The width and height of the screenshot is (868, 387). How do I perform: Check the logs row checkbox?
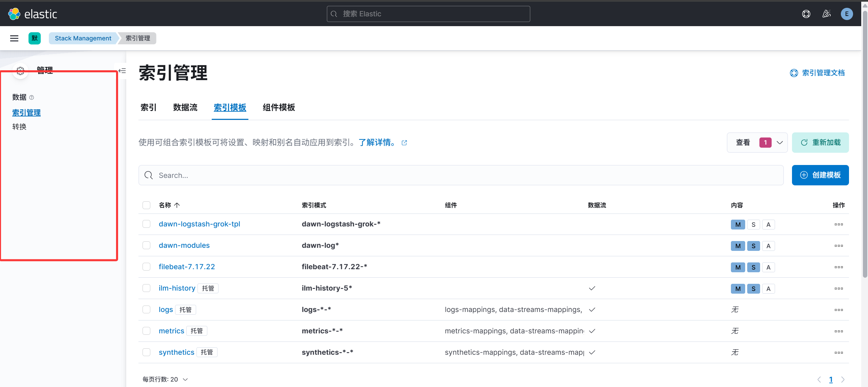(146, 310)
